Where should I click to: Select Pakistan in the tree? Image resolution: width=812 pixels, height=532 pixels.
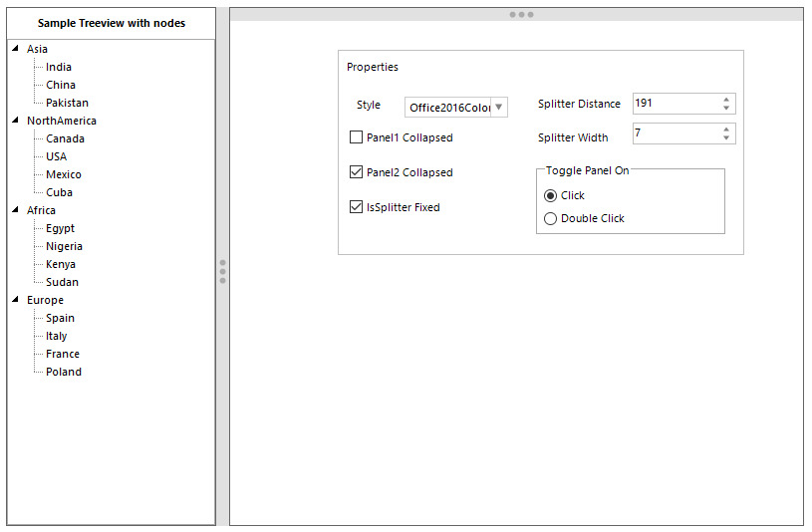click(68, 103)
